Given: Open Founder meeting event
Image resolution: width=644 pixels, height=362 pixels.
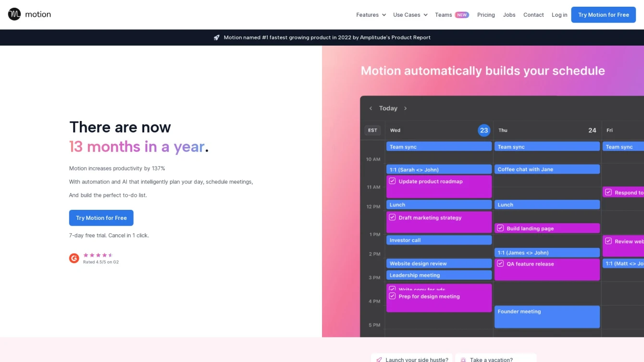Looking at the screenshot, I should [x=547, y=317].
